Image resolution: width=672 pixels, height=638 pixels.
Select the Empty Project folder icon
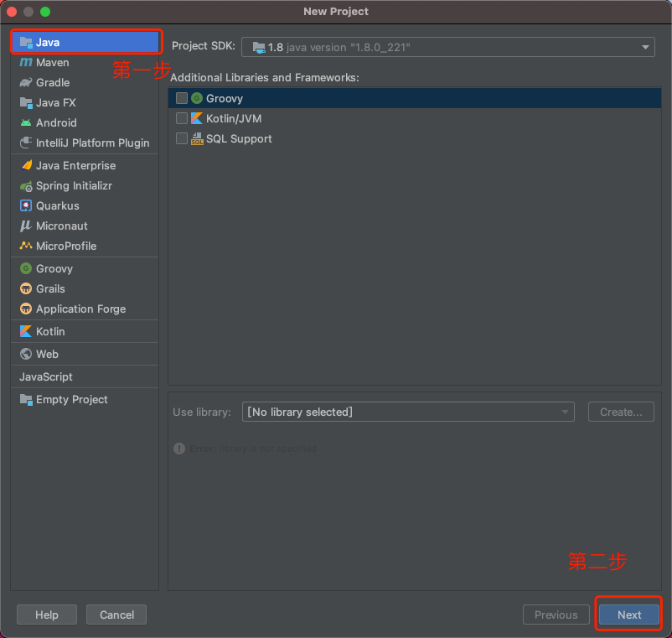[26, 400]
